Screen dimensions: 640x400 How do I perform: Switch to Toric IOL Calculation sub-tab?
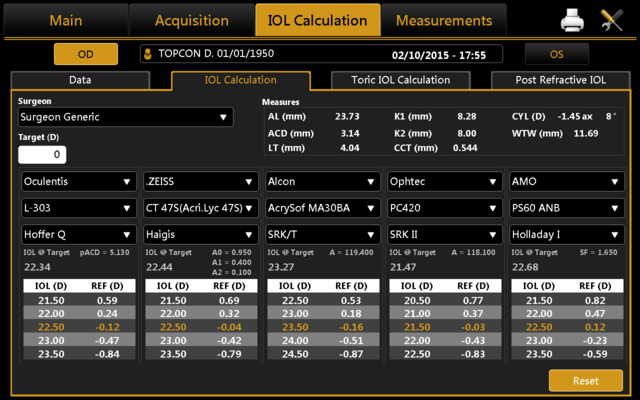[x=401, y=80]
